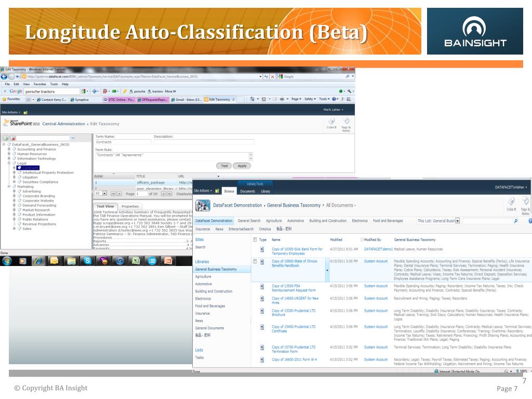Click the delete term red X icon

point(13,138)
